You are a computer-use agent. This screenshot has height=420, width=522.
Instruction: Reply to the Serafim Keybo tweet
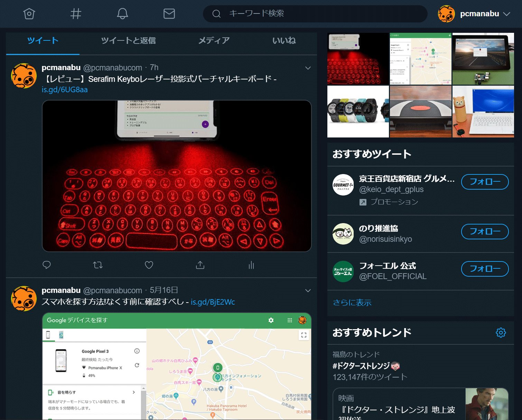pos(47,265)
